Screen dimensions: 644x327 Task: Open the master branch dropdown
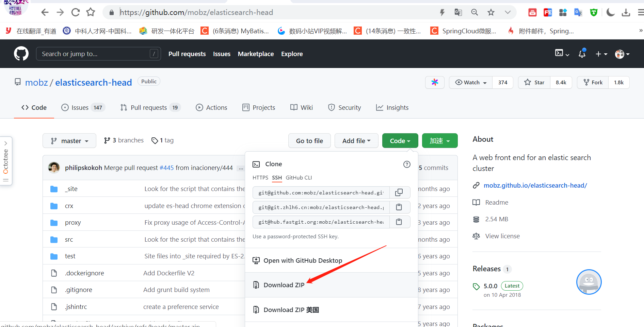tap(69, 141)
